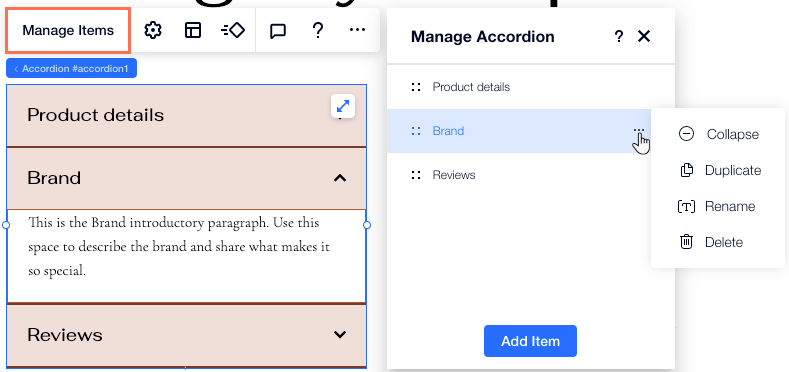Click the Manage Items button
This screenshot has height=372, width=789.
point(68,30)
